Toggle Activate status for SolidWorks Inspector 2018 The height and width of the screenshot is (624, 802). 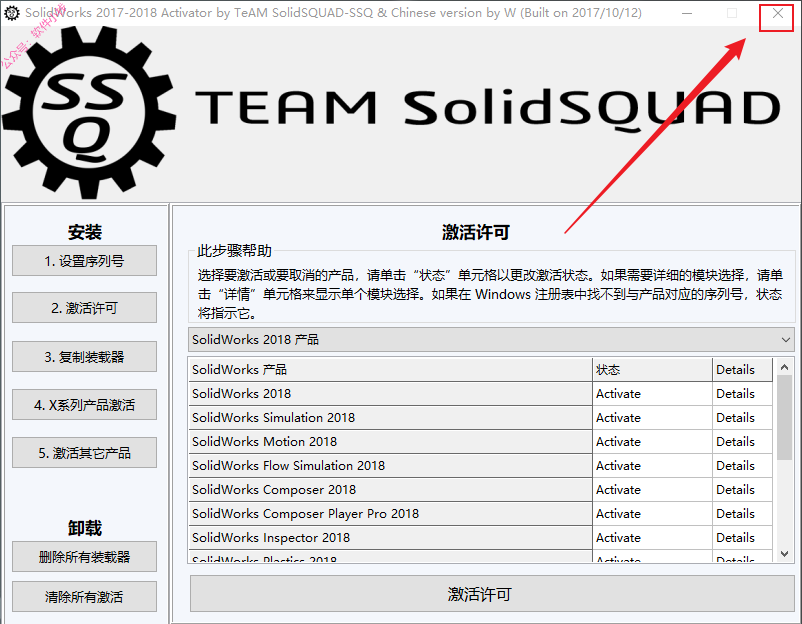(x=652, y=538)
